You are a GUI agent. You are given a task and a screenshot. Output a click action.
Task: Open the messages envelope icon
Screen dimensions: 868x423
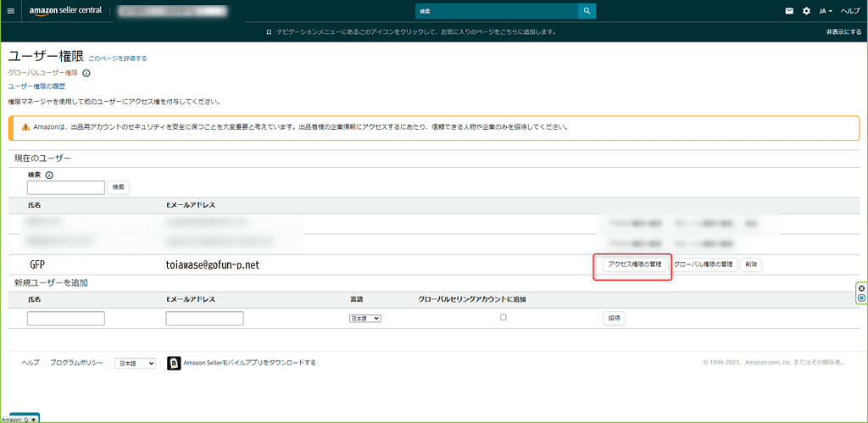(789, 11)
